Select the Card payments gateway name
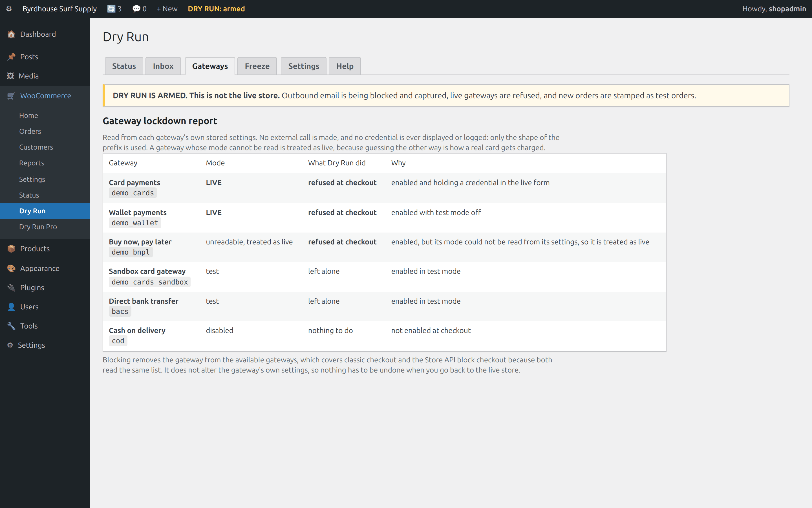The height and width of the screenshot is (508, 812). [134, 182]
